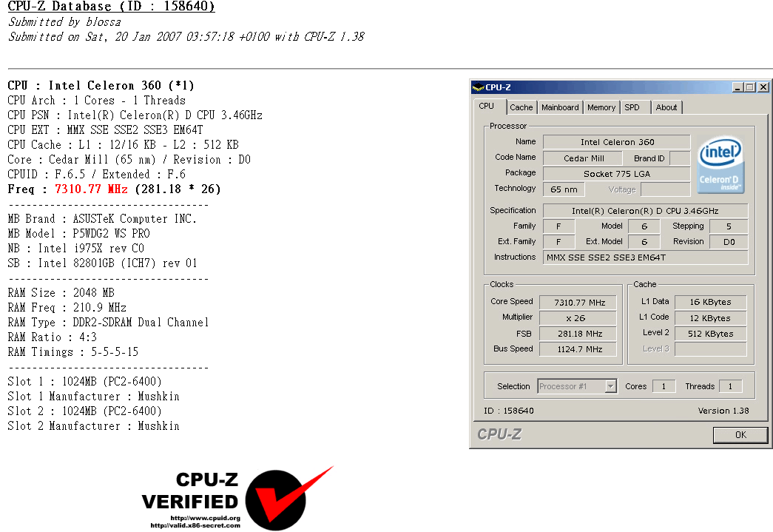This screenshot has width=773, height=532.
Task: Click the 'RAM Freq : 210.9 MHz' line
Action: click(x=67, y=308)
